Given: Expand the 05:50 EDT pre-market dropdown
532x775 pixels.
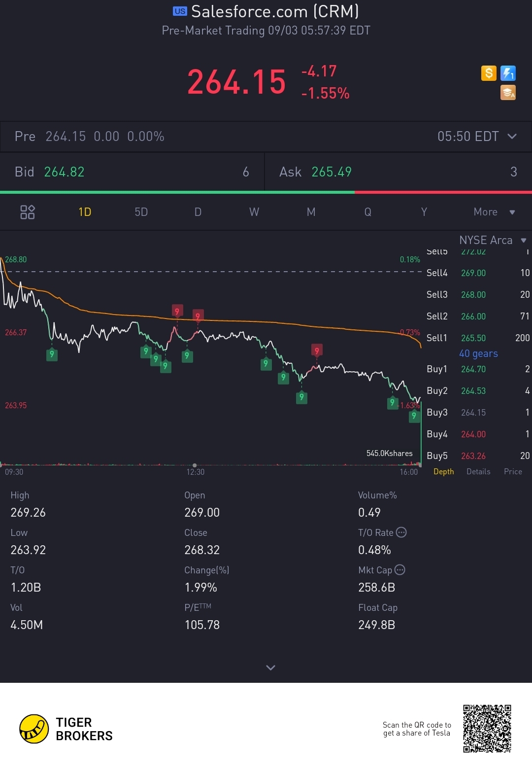Looking at the screenshot, I should (477, 137).
